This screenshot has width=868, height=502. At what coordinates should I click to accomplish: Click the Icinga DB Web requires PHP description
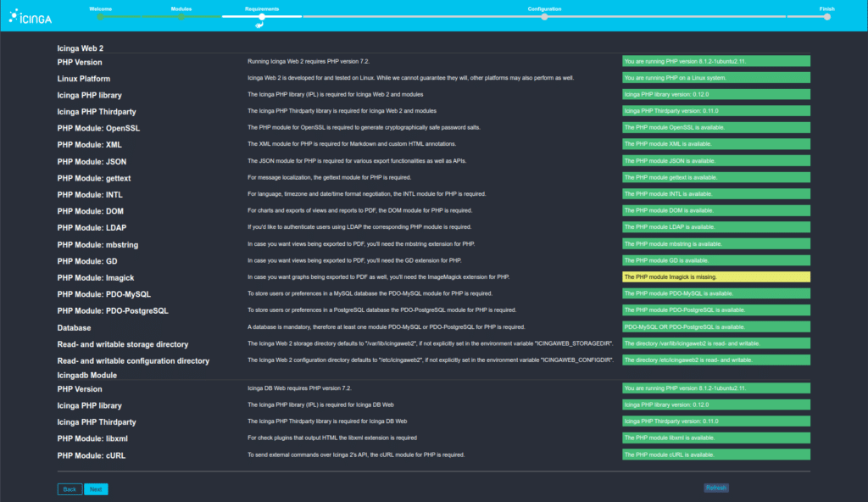point(301,388)
